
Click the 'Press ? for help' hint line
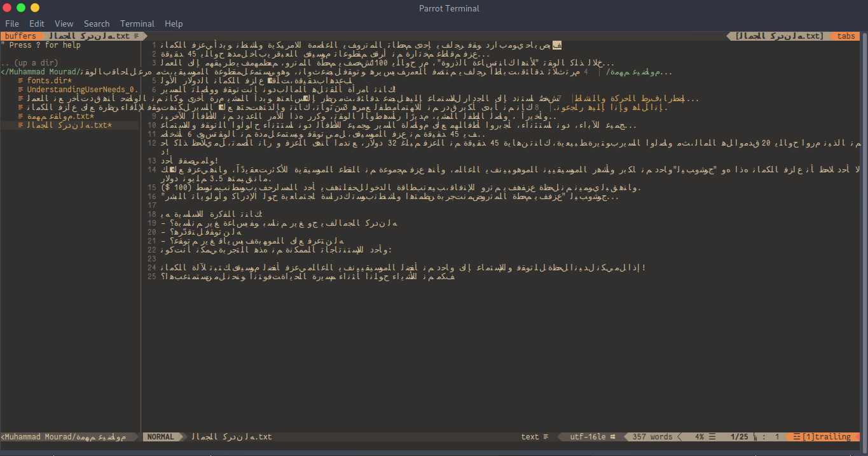tap(41, 45)
